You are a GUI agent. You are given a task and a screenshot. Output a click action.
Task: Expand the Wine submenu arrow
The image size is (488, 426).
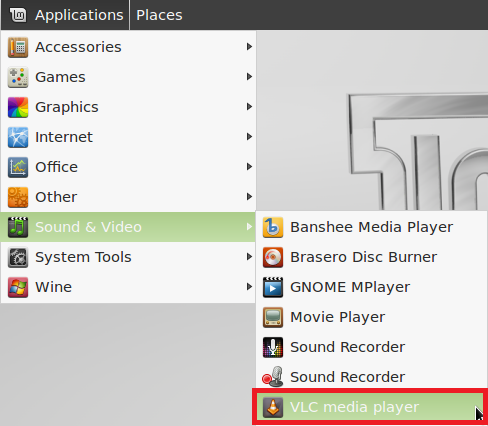click(x=249, y=287)
